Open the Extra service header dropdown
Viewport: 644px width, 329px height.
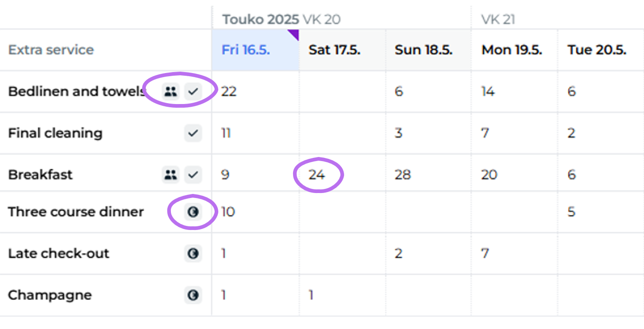pyautogui.click(x=50, y=50)
